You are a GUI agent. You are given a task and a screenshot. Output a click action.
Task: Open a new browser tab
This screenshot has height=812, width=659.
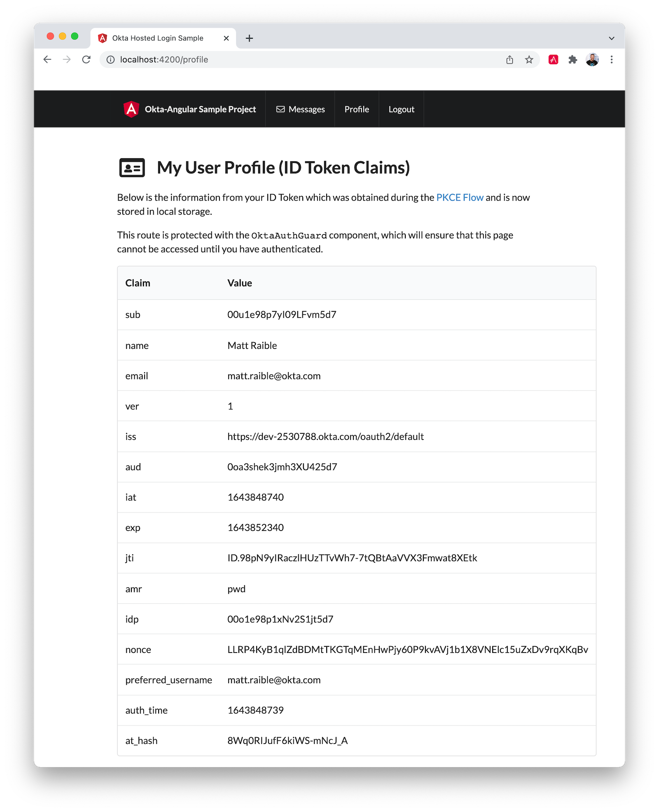pos(249,38)
